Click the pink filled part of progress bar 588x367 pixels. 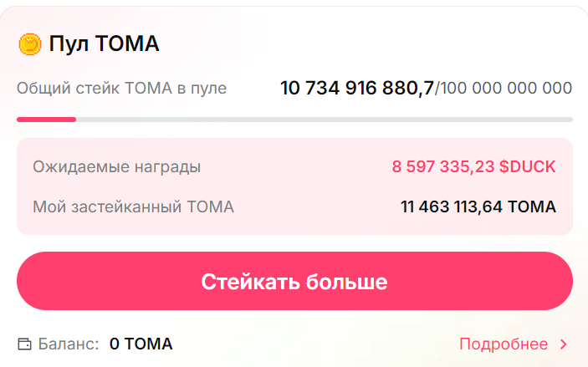46,120
